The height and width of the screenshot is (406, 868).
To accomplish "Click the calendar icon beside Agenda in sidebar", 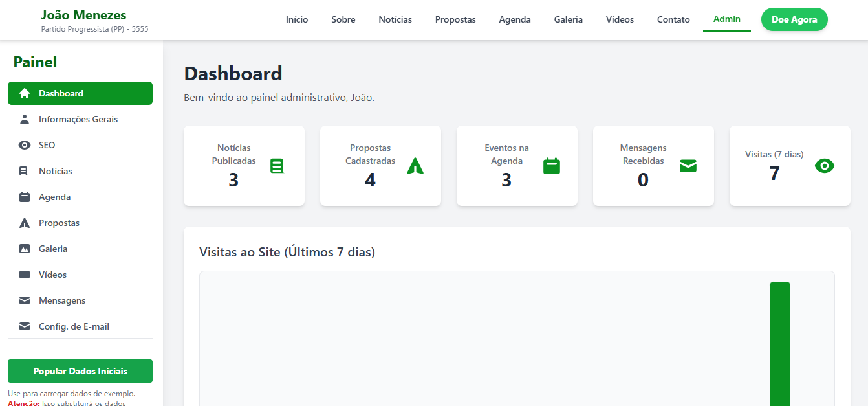I will 25,197.
